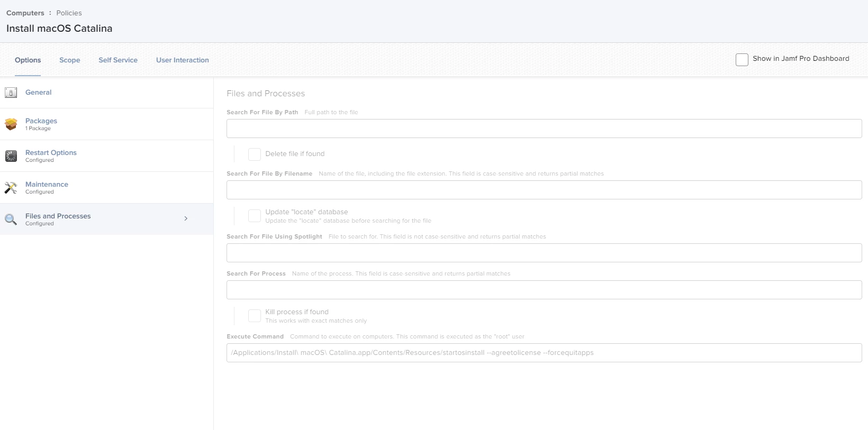
Task: Expand Files and Processes chevron arrow
Action: tap(186, 218)
